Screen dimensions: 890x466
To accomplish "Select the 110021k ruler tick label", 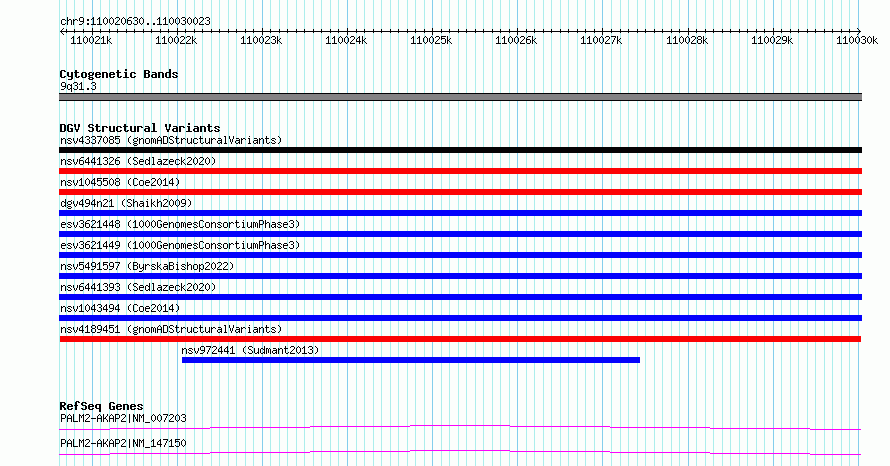I will pyautogui.click(x=91, y=40).
